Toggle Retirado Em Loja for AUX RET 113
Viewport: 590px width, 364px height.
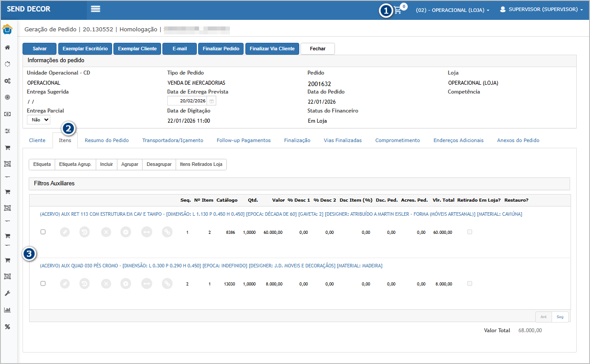pos(470,232)
